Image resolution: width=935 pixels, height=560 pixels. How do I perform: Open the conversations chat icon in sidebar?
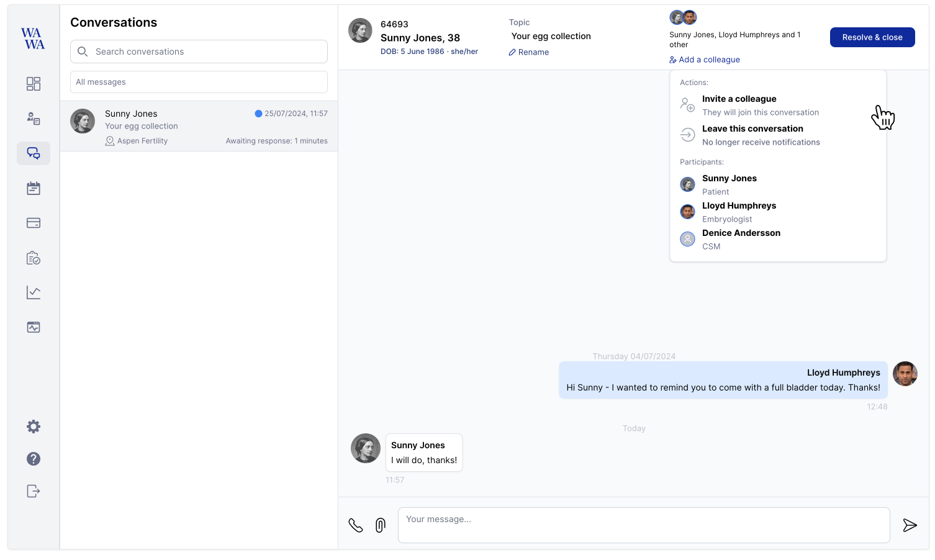(34, 153)
